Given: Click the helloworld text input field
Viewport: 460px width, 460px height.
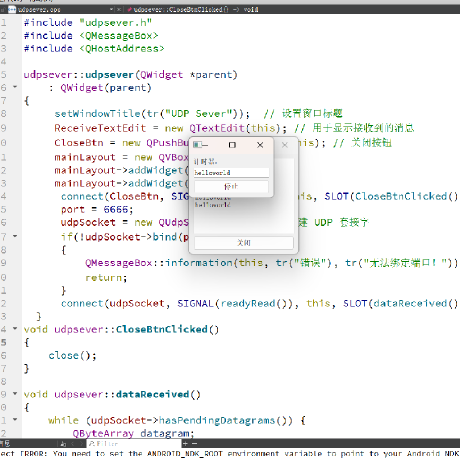Looking at the screenshot, I should [x=231, y=172].
